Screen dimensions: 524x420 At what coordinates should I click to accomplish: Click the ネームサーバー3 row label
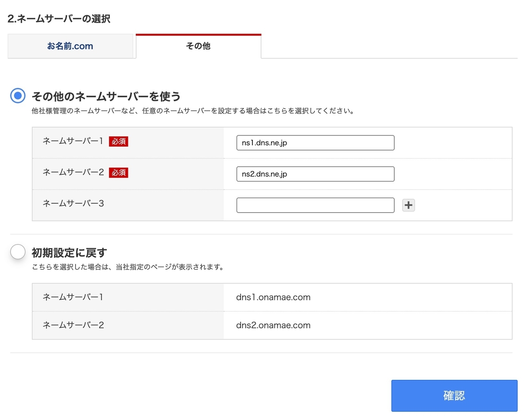click(x=72, y=203)
